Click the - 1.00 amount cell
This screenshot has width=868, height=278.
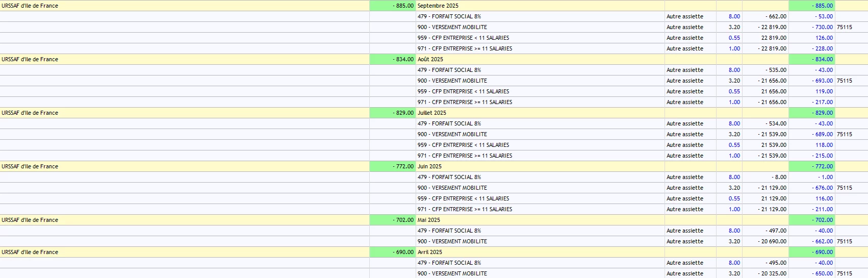[812, 177]
